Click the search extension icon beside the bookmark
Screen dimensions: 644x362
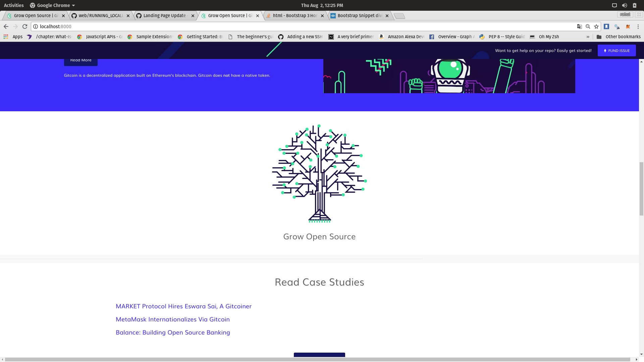[x=618, y=26]
